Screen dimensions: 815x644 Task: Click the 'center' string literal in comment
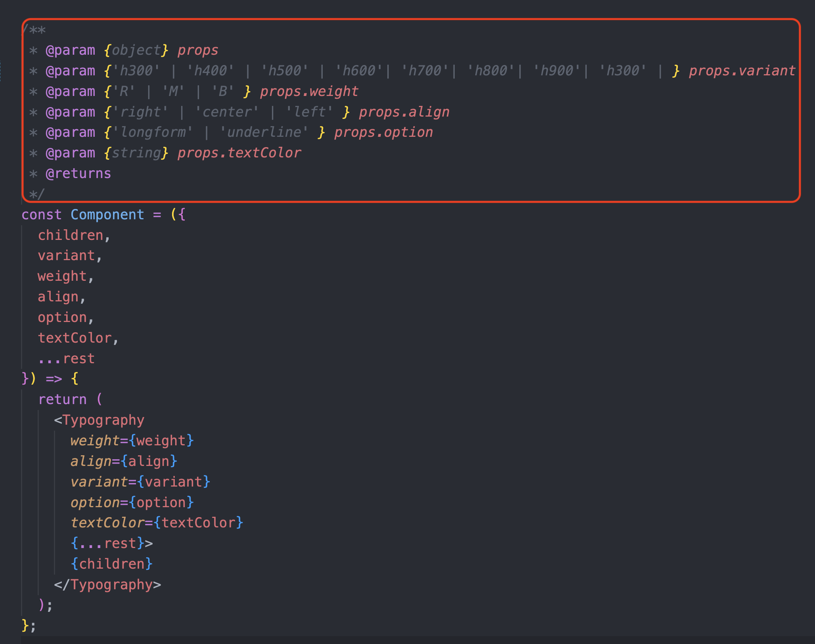226,112
